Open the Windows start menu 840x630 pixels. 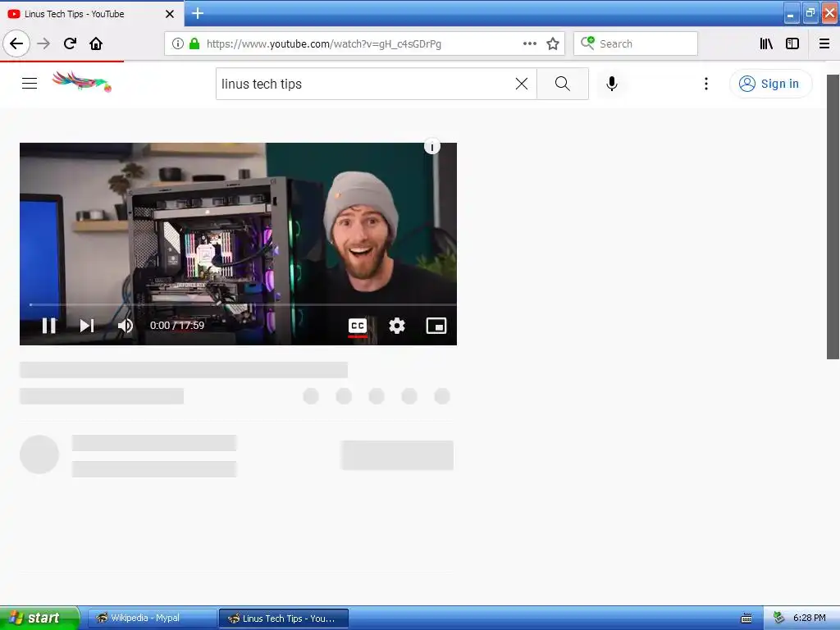tap(39, 618)
